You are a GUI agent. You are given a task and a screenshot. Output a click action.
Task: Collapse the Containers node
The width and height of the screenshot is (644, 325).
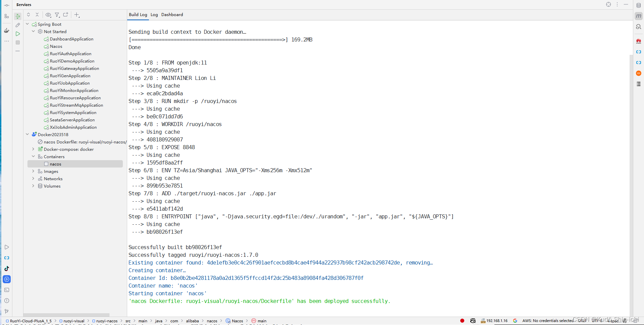pyautogui.click(x=33, y=156)
